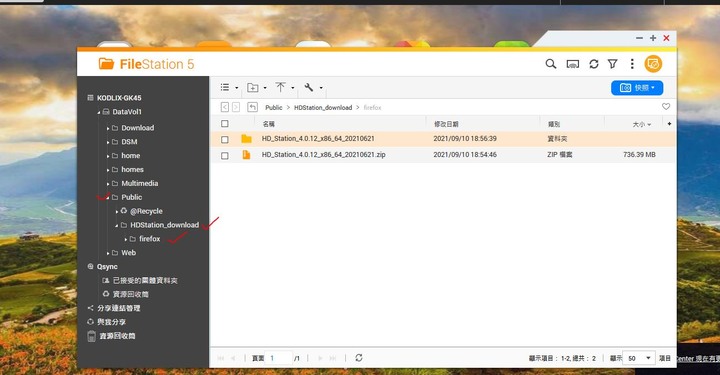
Task: Click the zip file icon
Action: coord(246,155)
